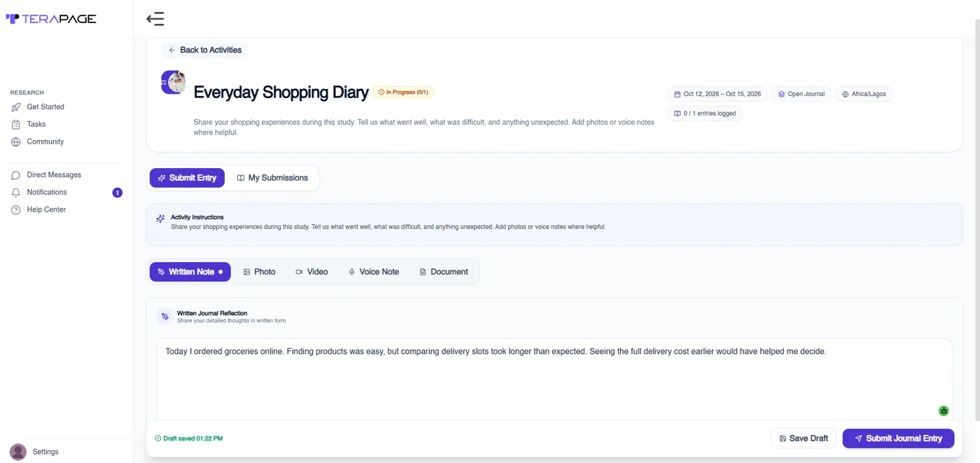
Task: Submit the journal entry
Action: click(898, 438)
